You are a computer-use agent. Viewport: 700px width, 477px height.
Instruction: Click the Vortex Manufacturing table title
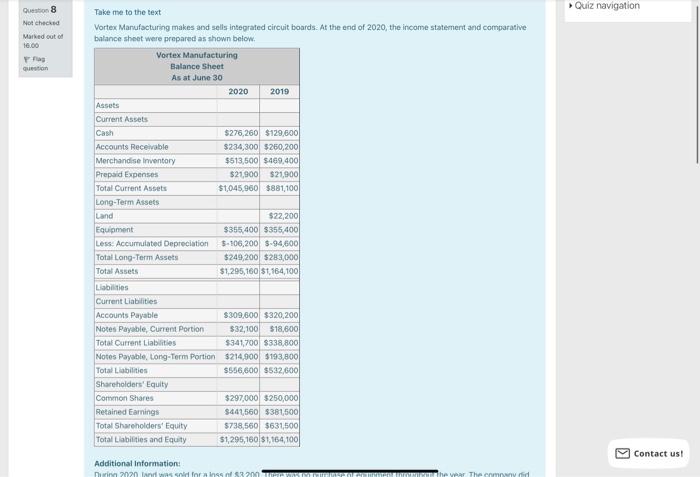pos(197,55)
